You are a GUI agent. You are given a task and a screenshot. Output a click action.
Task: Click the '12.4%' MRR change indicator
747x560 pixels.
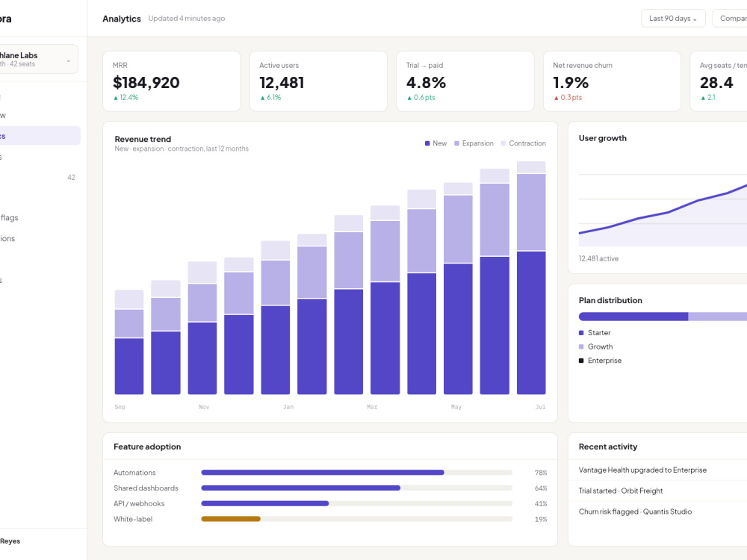click(125, 97)
